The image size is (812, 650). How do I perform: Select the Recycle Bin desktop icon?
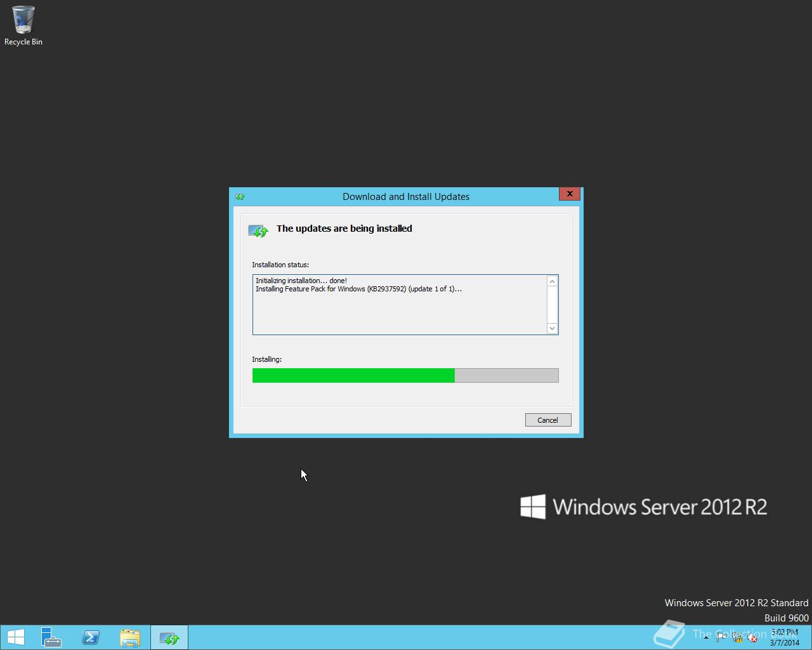[23, 26]
